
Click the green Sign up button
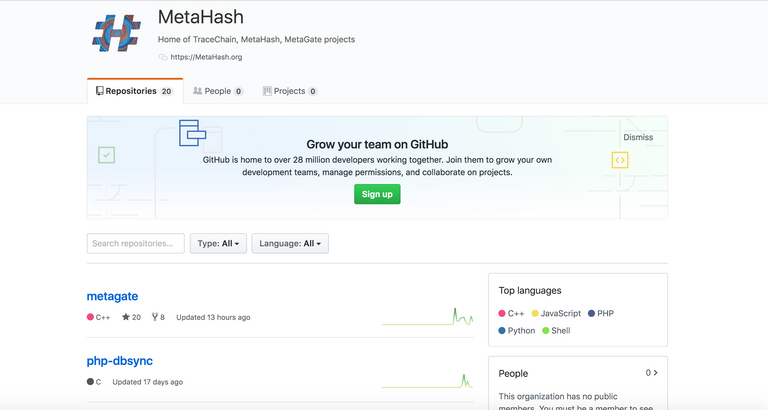377,194
